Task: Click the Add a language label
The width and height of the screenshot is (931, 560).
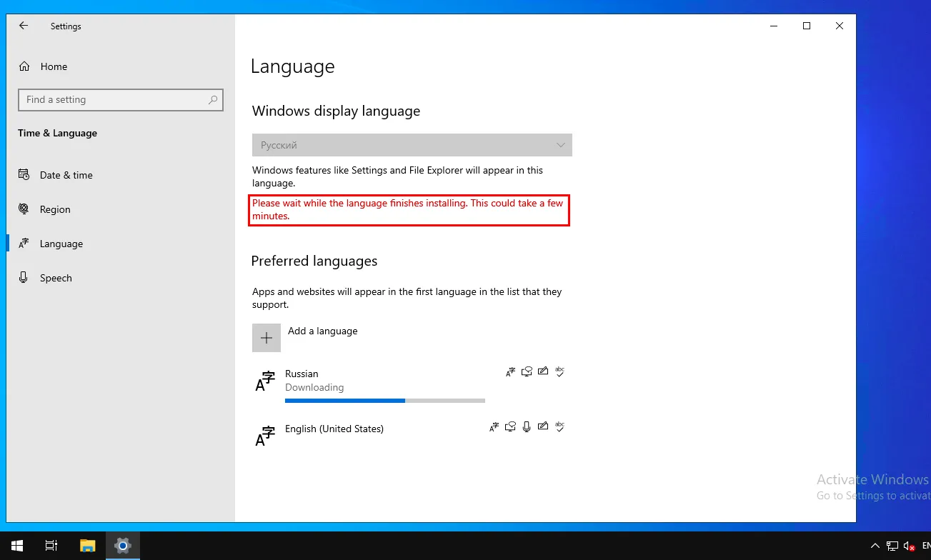Action: [x=322, y=331]
